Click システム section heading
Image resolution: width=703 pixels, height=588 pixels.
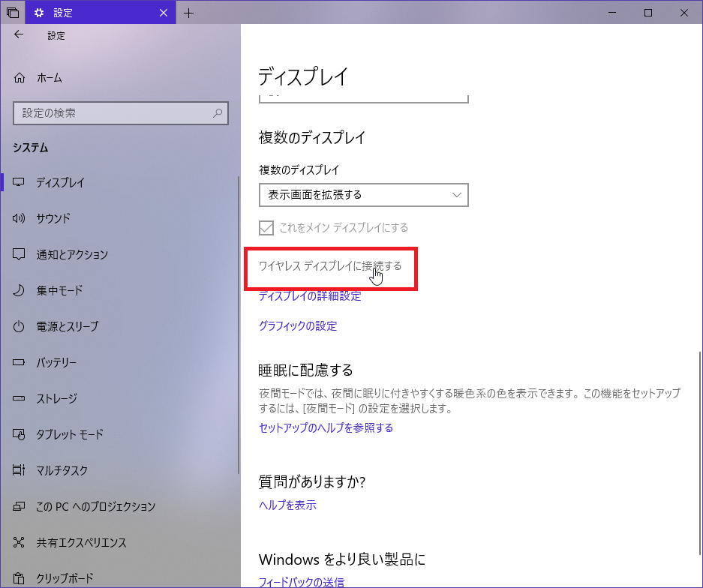click(x=31, y=148)
